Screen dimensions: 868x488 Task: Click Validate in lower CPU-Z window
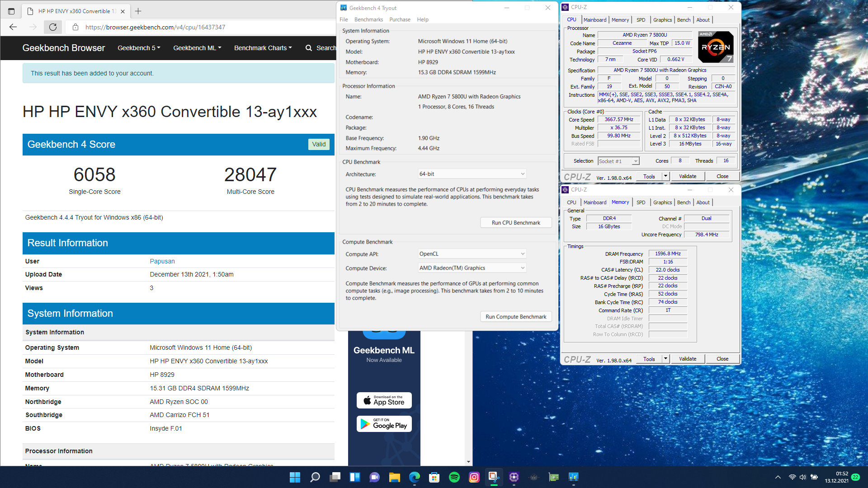point(688,359)
